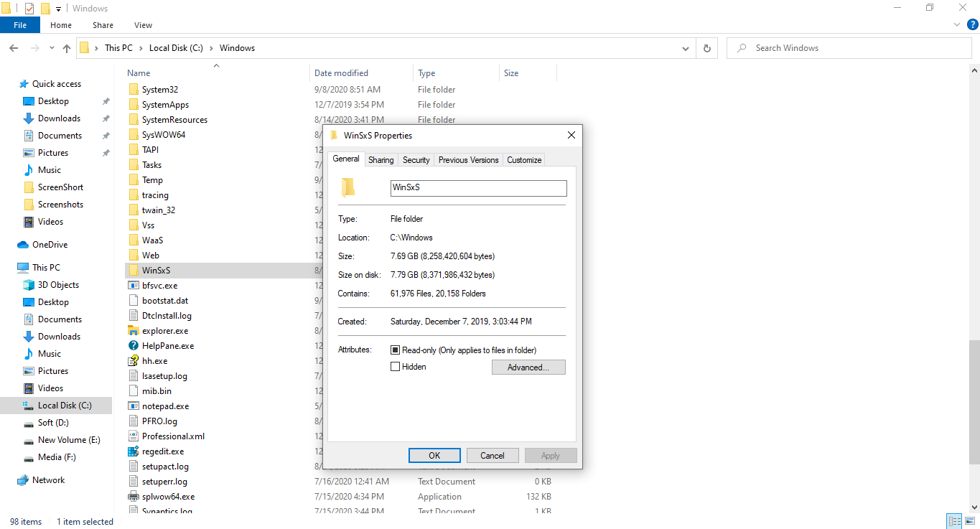Click the file list vertical scrollbar thumb
Screen dimensions: 980x529
tap(974, 402)
